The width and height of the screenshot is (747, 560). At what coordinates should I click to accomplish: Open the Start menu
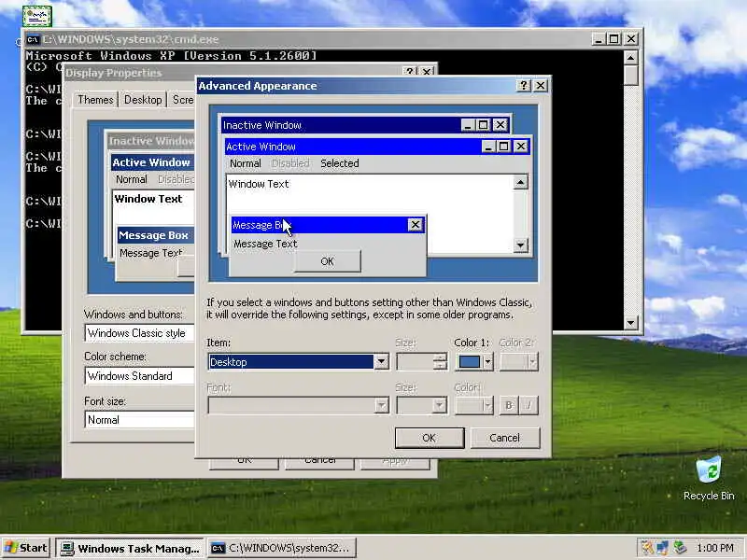click(x=26, y=548)
